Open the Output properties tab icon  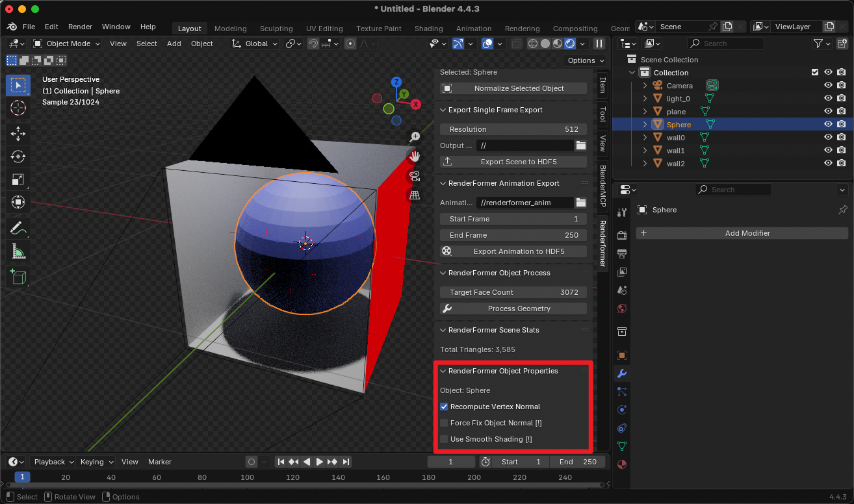tap(622, 253)
